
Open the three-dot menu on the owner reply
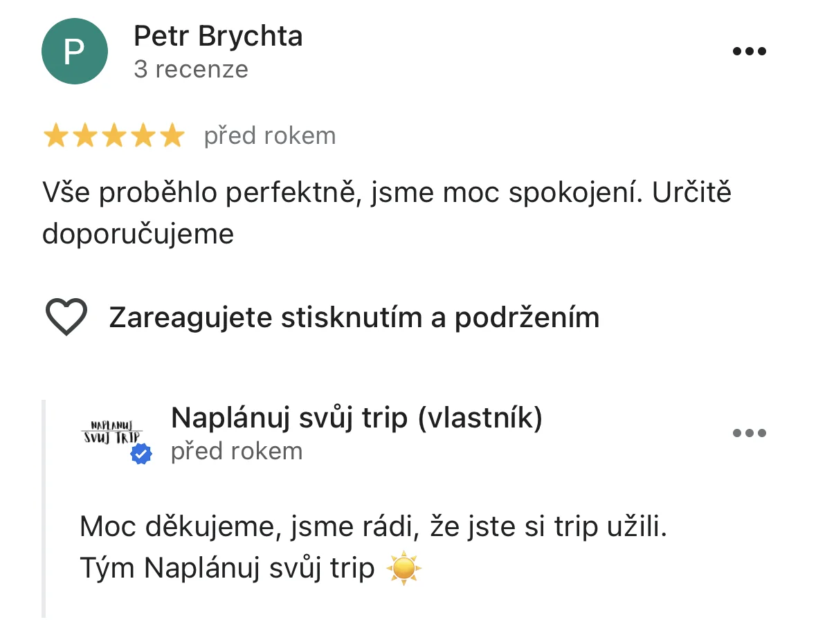click(749, 434)
